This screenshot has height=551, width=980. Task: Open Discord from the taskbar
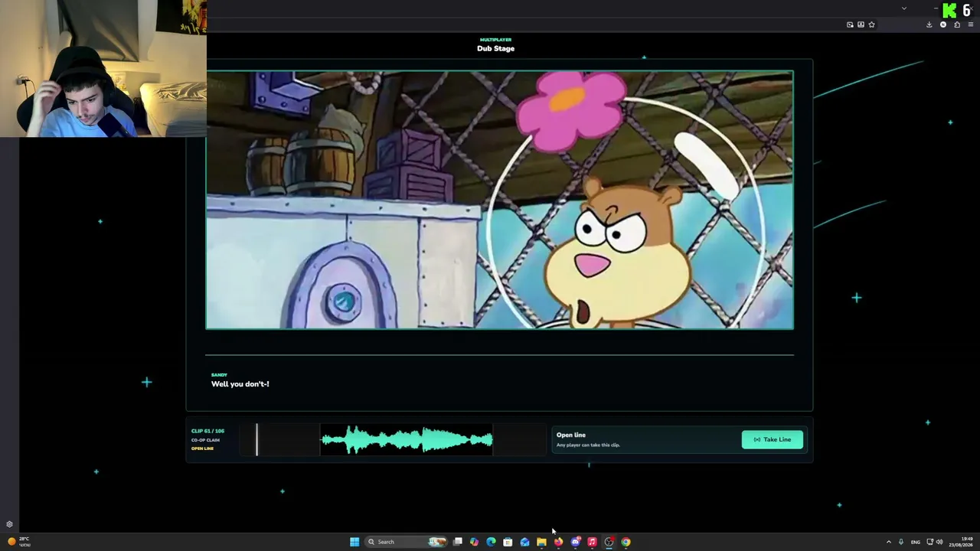pyautogui.click(x=575, y=542)
